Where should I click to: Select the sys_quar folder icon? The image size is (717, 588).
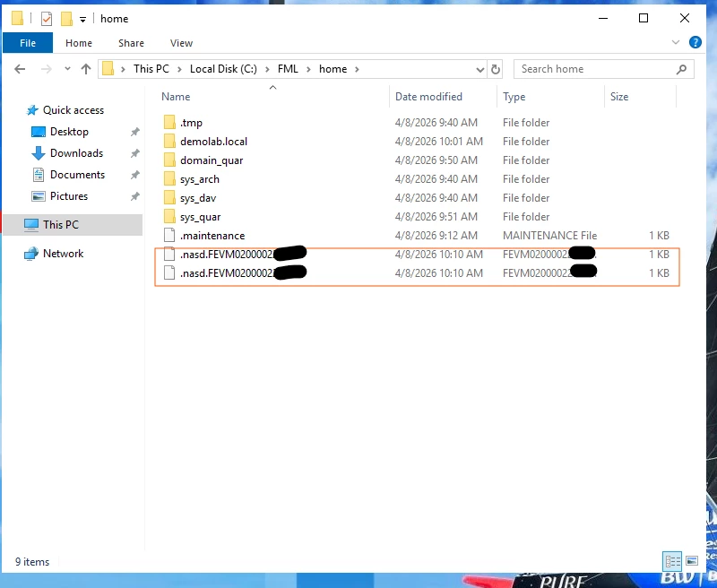click(169, 216)
